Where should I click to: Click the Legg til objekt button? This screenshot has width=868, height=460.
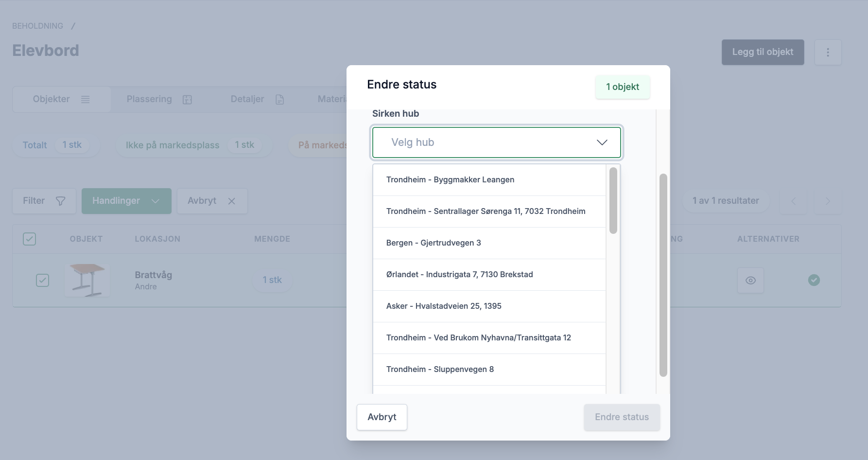[x=763, y=52]
